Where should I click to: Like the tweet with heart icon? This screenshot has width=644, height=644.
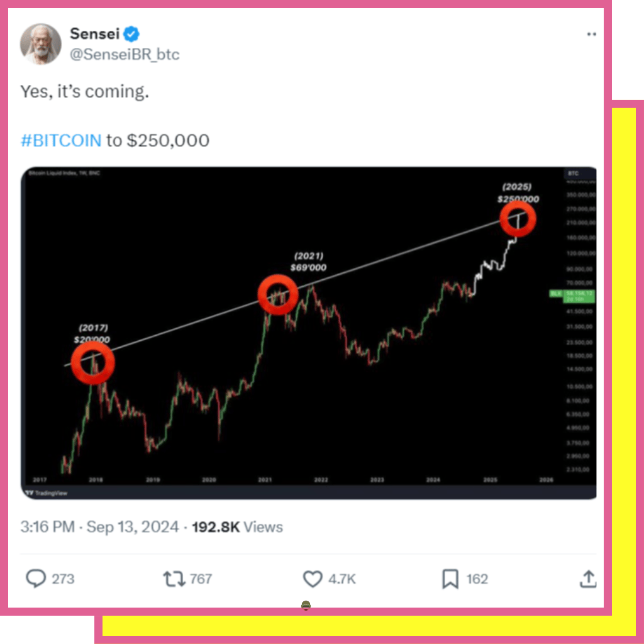coord(313,579)
